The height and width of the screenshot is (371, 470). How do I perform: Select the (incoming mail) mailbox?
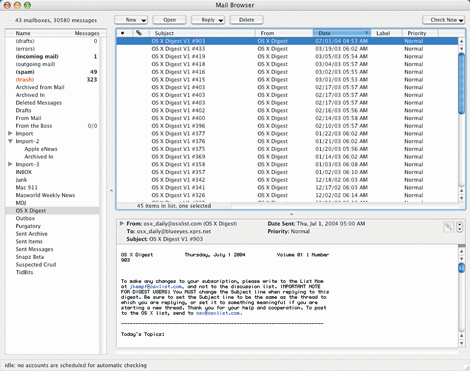pos(52,56)
